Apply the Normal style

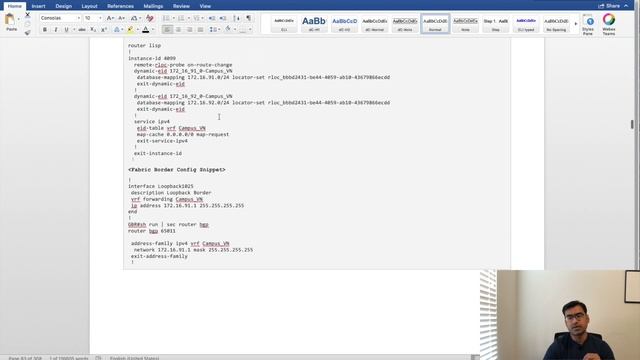click(435, 24)
